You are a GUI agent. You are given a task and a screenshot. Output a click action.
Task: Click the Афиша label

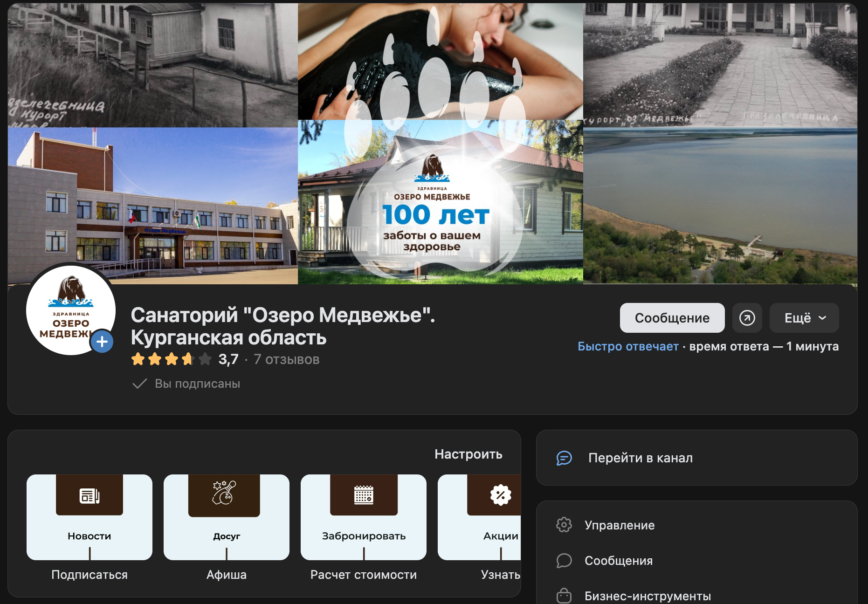tap(227, 575)
